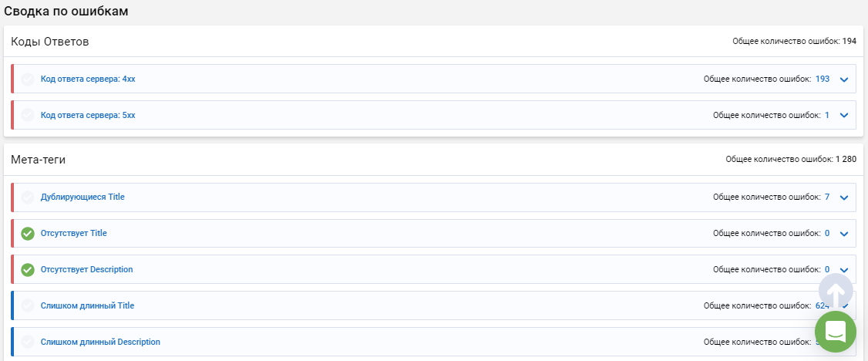Image resolution: width=868 pixels, height=361 pixels.
Task: Expand the Отсутствует Title row chevron
Action: (843, 234)
